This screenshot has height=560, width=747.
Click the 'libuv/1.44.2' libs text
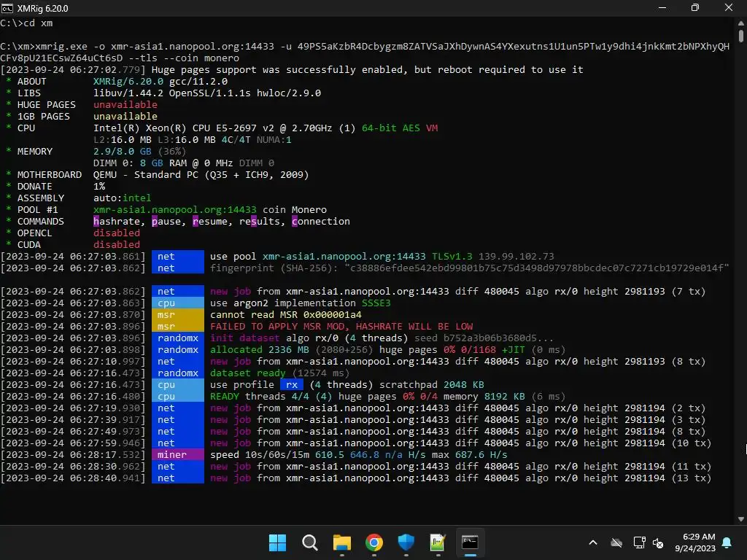pyautogui.click(x=128, y=93)
